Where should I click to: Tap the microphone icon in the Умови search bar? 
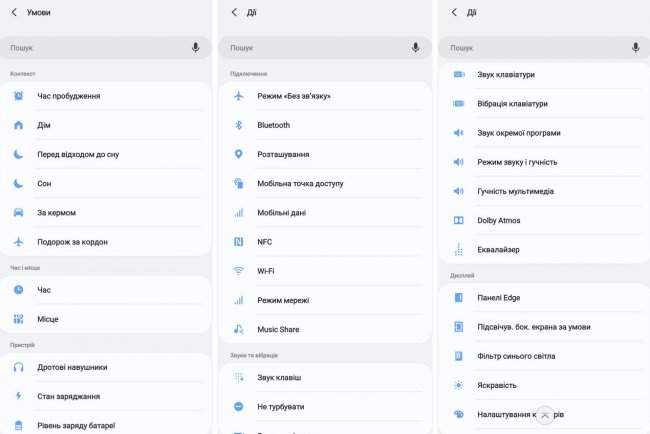(195, 48)
